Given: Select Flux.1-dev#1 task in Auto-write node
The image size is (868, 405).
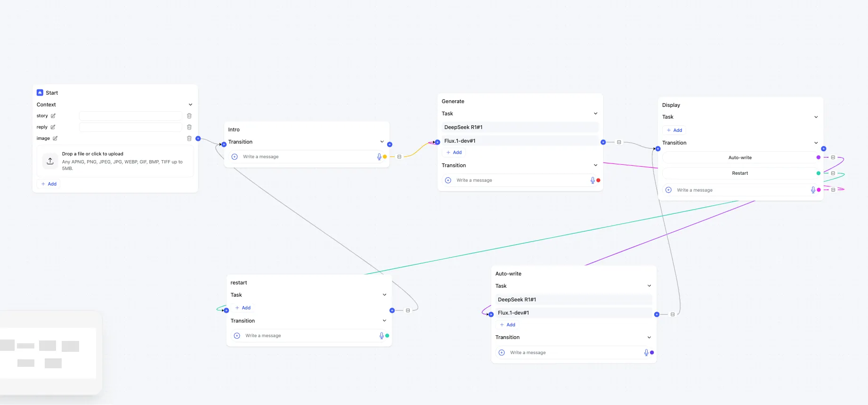Looking at the screenshot, I should point(573,313).
